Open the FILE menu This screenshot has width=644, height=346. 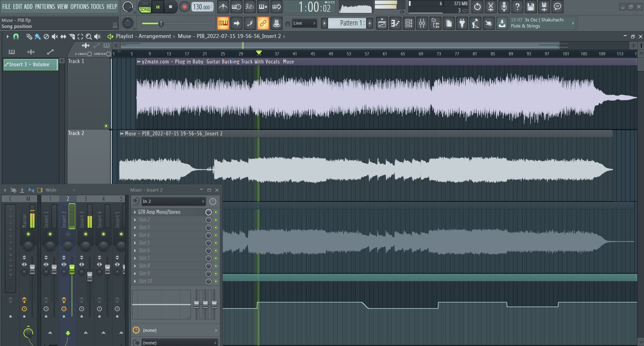6,6
